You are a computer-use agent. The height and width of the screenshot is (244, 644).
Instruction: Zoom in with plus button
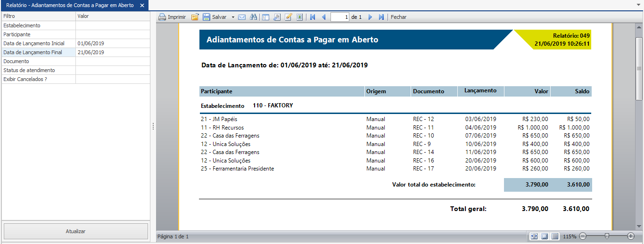tap(631, 236)
